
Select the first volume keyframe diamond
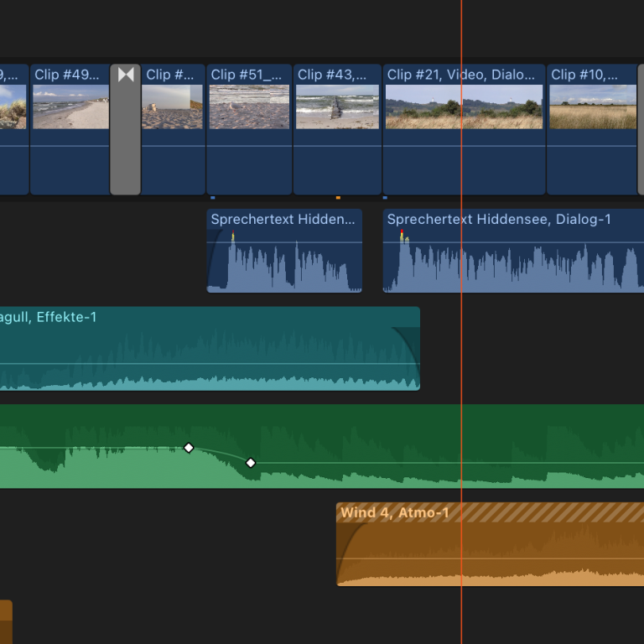click(x=189, y=448)
